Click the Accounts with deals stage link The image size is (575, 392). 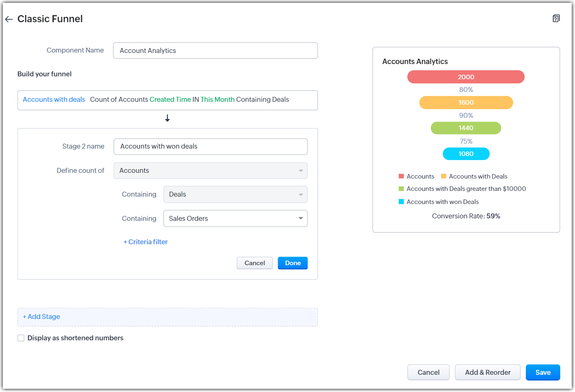coord(54,100)
